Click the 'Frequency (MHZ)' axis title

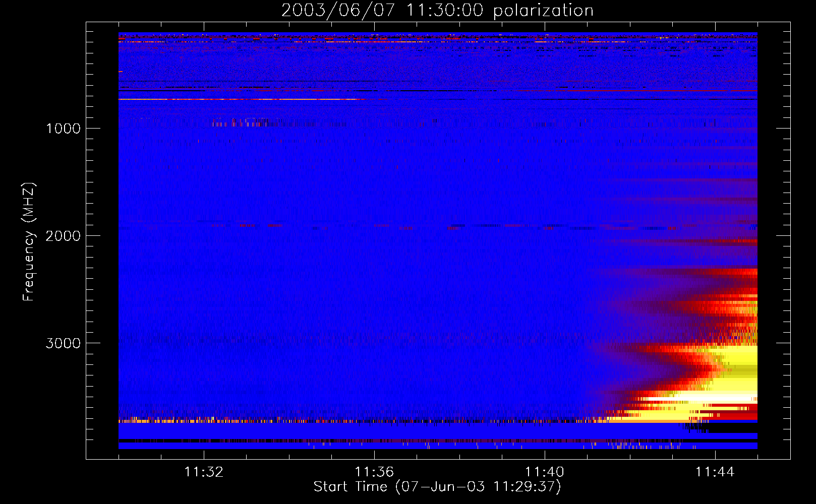point(29,242)
